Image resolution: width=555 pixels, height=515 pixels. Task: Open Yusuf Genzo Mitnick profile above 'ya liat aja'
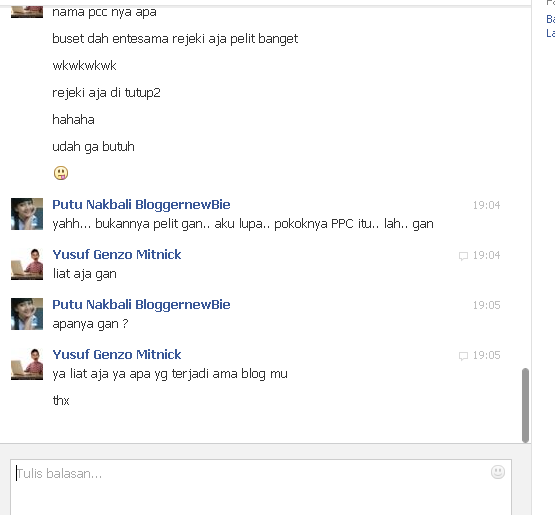[x=117, y=354]
